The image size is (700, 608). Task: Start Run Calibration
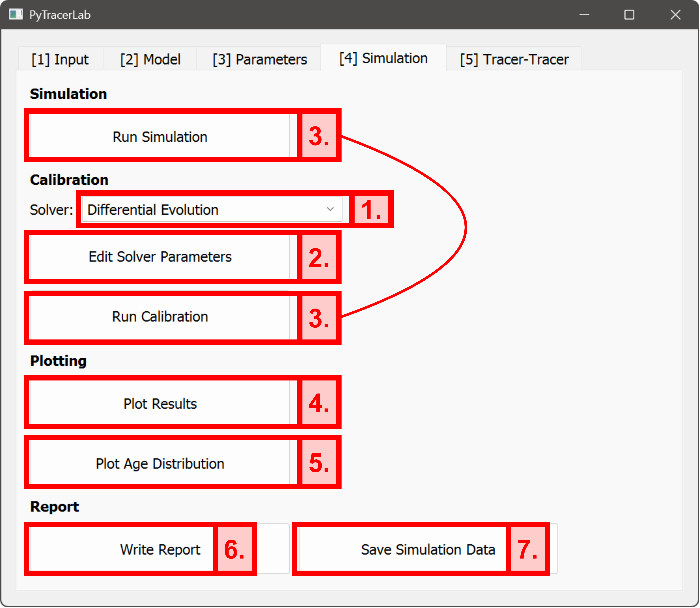click(x=160, y=317)
